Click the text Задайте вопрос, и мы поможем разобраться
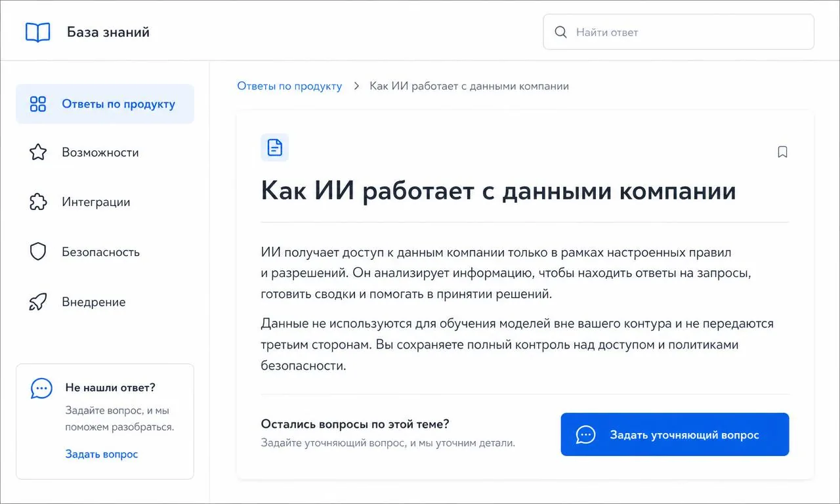840x504 pixels. click(119, 419)
